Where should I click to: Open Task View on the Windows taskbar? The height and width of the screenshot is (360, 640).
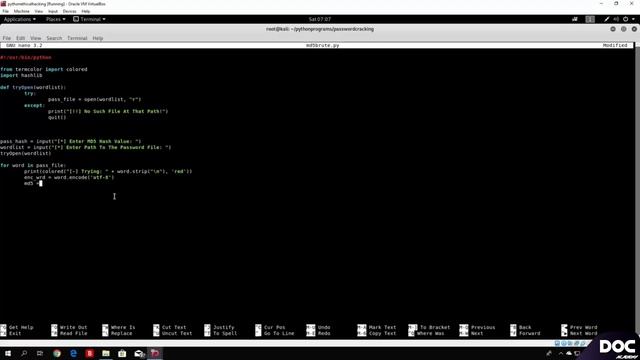pyautogui.click(x=40, y=353)
